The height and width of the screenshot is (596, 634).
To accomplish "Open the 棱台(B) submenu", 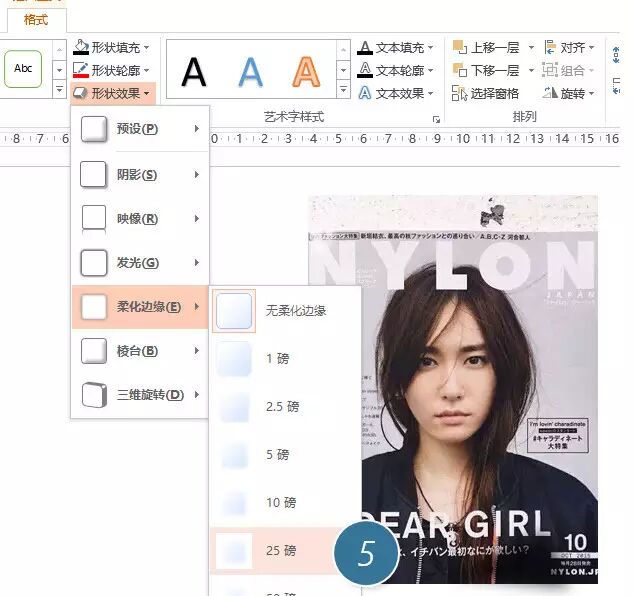I will 140,351.
